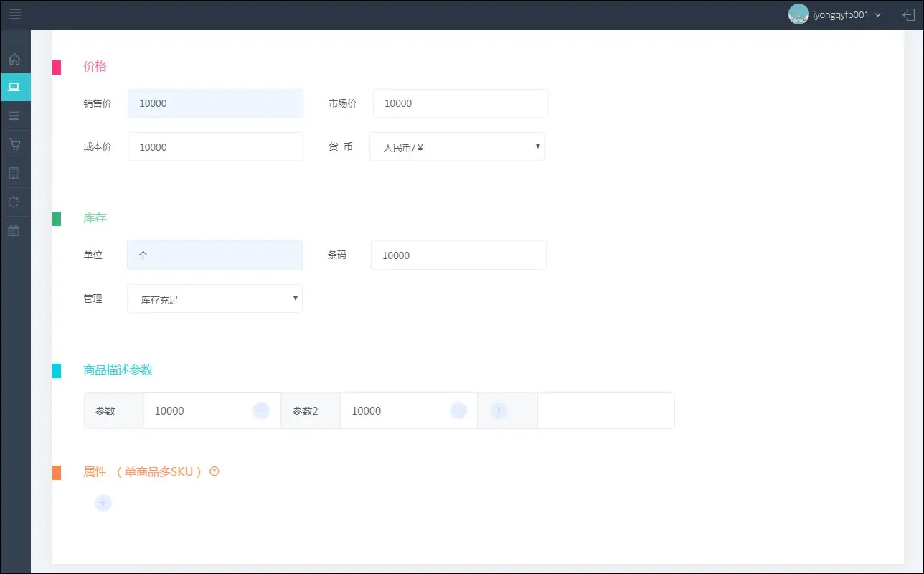Click the logout icon at top right
Screen dimensions: 924x574
click(908, 14)
